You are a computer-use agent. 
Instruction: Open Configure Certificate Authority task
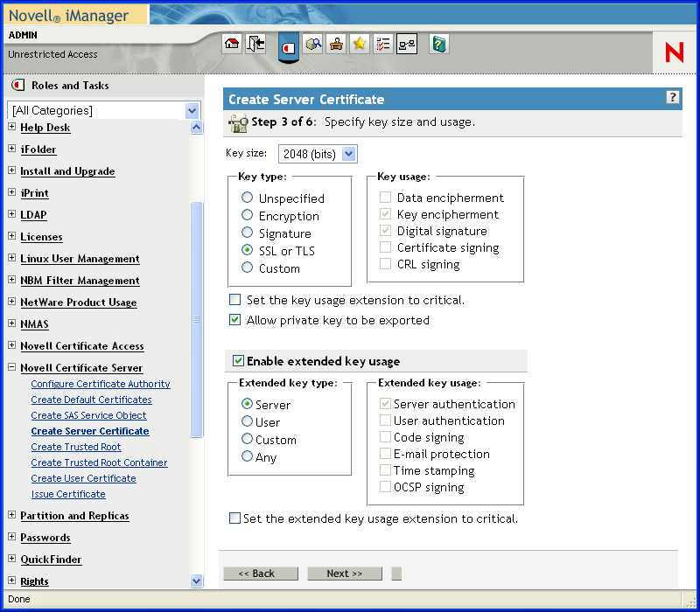click(101, 384)
